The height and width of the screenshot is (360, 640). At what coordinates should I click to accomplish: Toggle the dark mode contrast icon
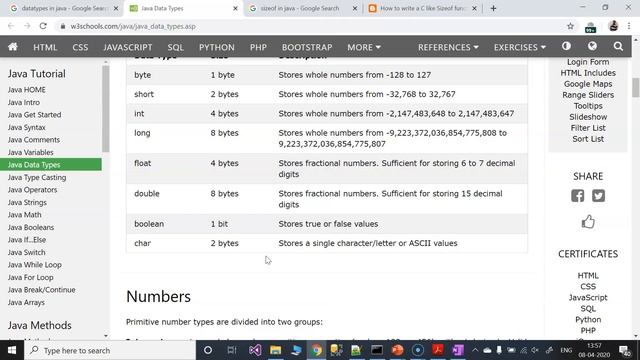click(566, 46)
